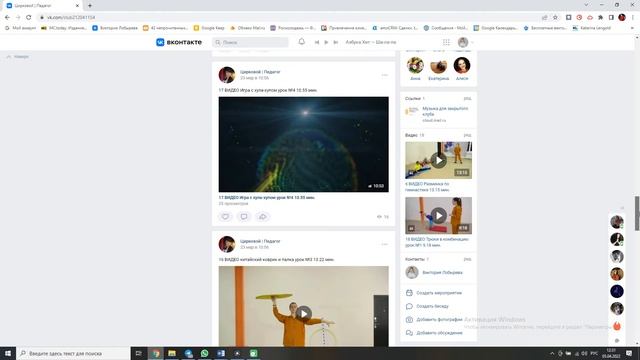640x360 pixels.
Task: Open the contact Виктория Лобырева
Action: pyautogui.click(x=442, y=273)
